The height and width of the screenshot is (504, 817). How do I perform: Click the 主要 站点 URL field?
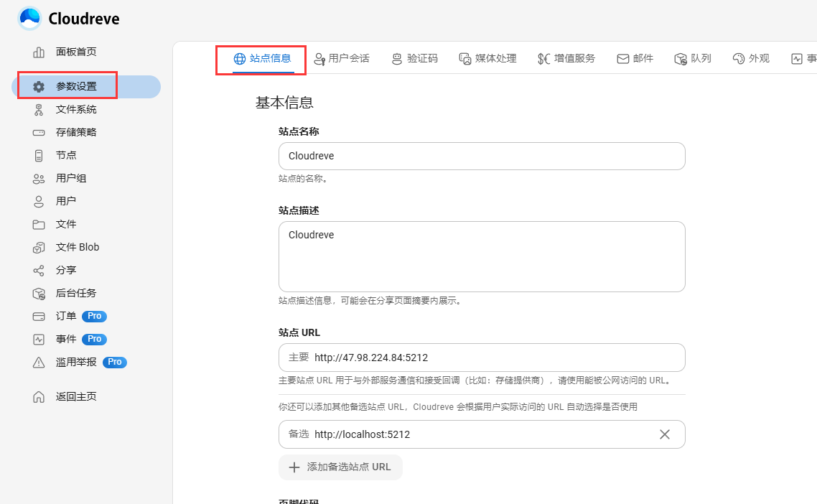pyautogui.click(x=482, y=358)
